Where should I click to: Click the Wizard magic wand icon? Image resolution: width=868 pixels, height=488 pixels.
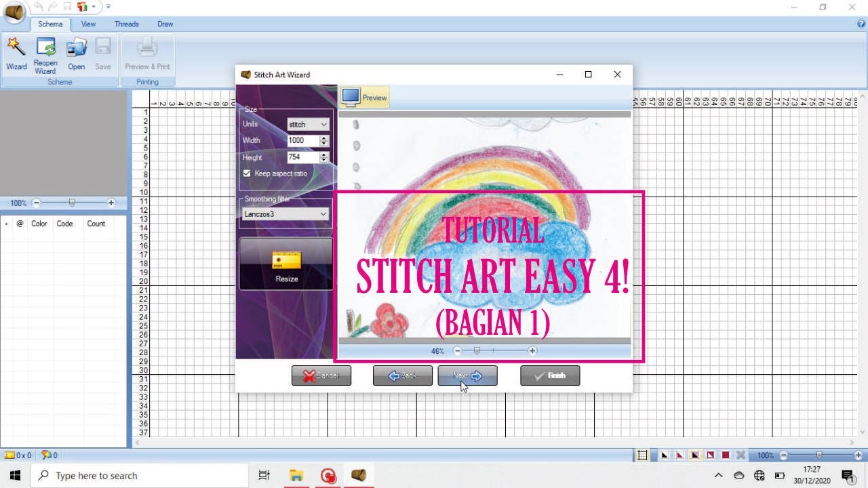coord(16,47)
